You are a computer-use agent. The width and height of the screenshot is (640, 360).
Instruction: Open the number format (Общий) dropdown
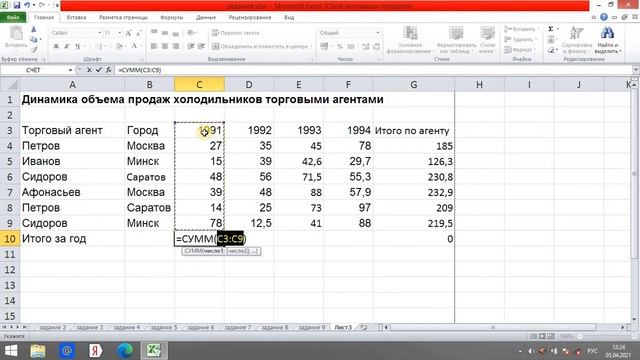[378, 33]
